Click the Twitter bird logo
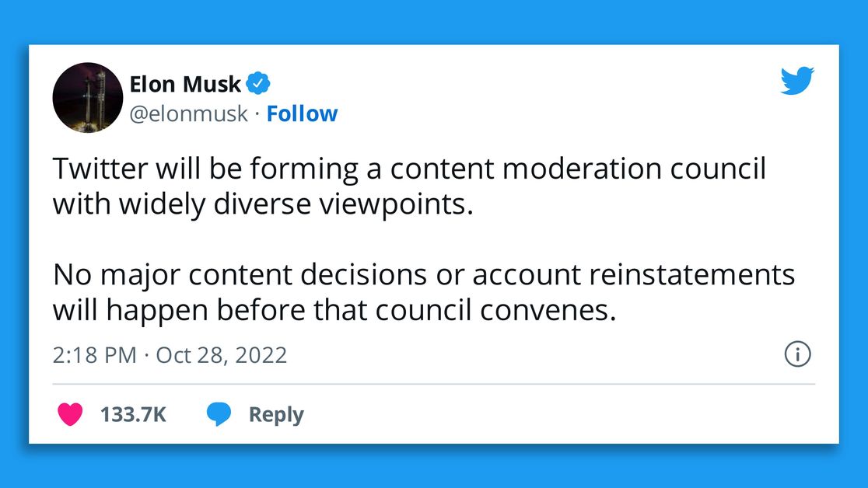 [x=796, y=81]
